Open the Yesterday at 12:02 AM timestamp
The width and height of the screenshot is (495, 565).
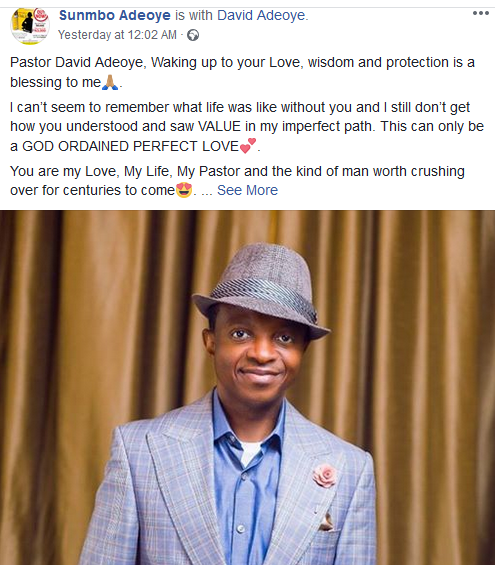(117, 35)
